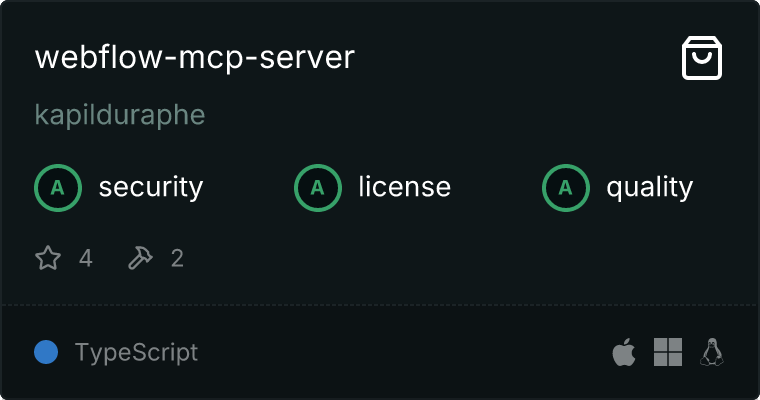Click the hammer tools icon
Screen dimensions: 760x400
140,259
